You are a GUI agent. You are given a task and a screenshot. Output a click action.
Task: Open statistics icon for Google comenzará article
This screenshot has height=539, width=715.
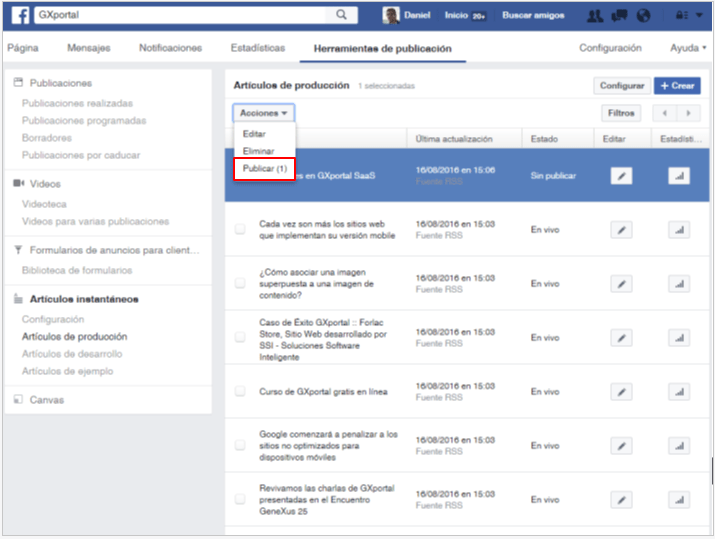pyautogui.click(x=679, y=445)
